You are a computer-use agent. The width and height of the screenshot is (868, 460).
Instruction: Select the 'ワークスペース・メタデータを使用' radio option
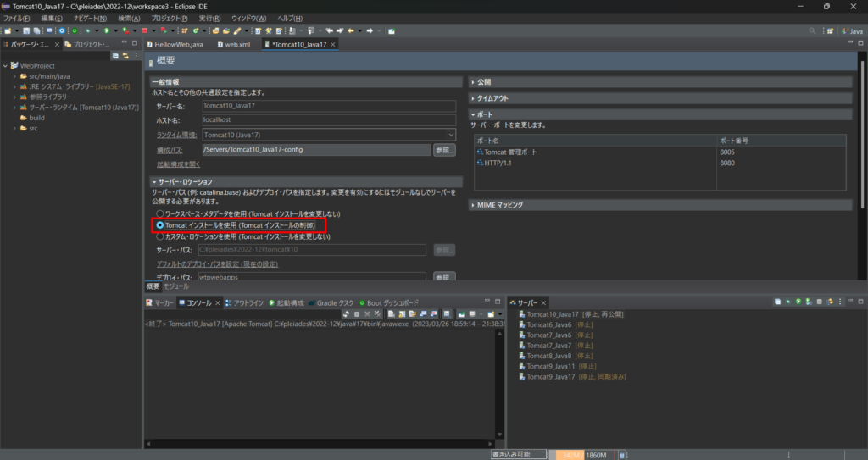(159, 214)
